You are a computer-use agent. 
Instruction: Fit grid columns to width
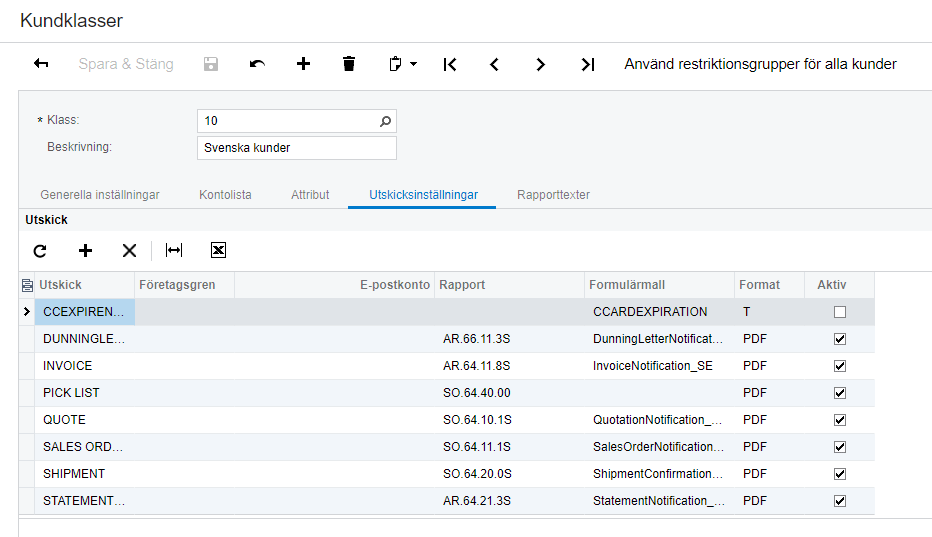click(x=174, y=250)
